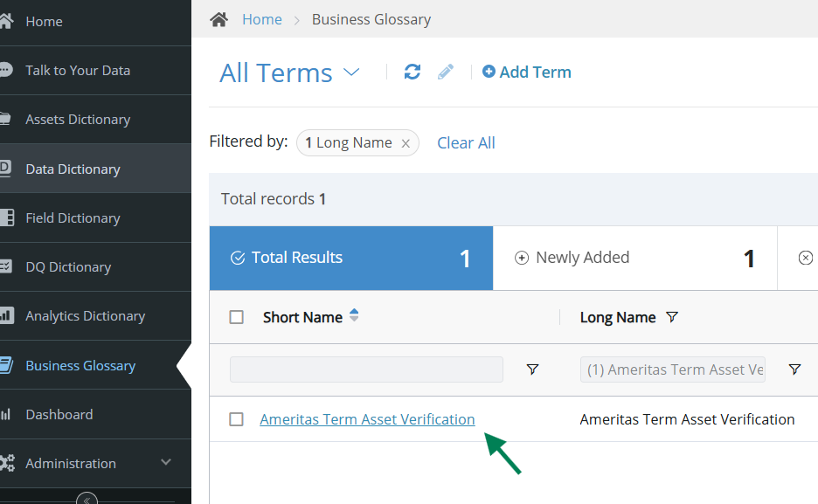Click the Short Name filter text field
818x504 pixels.
point(366,369)
